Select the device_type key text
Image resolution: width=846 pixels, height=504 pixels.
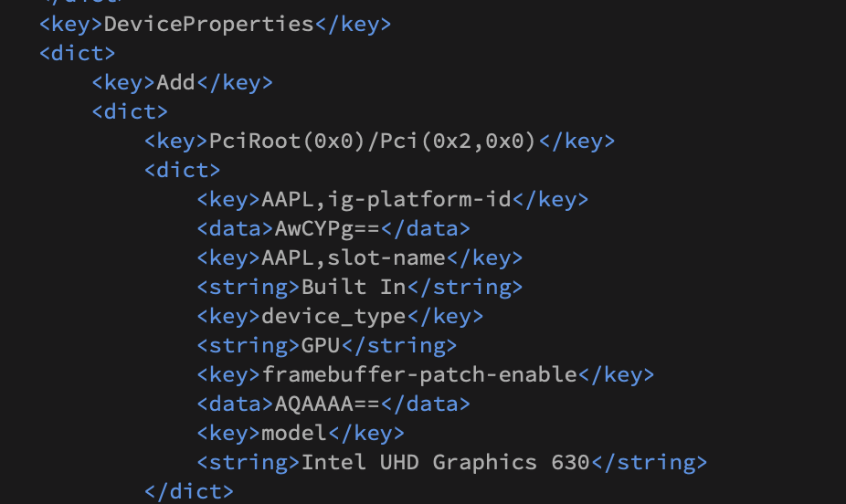pos(333,316)
